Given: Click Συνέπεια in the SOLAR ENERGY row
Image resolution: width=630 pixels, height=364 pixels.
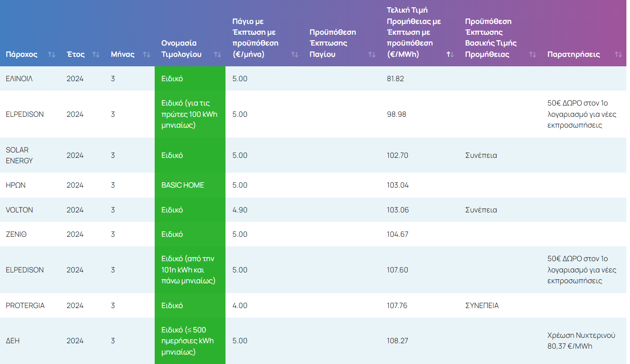Looking at the screenshot, I should 481,155.
